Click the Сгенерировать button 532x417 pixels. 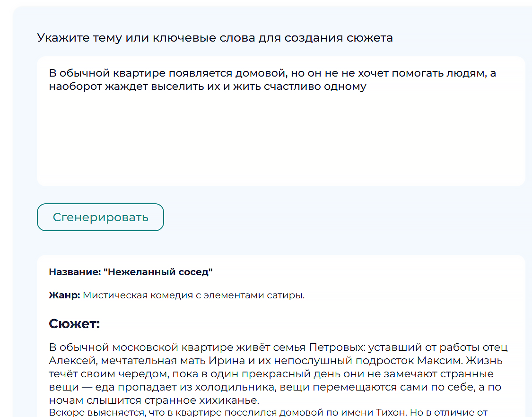coord(100,217)
